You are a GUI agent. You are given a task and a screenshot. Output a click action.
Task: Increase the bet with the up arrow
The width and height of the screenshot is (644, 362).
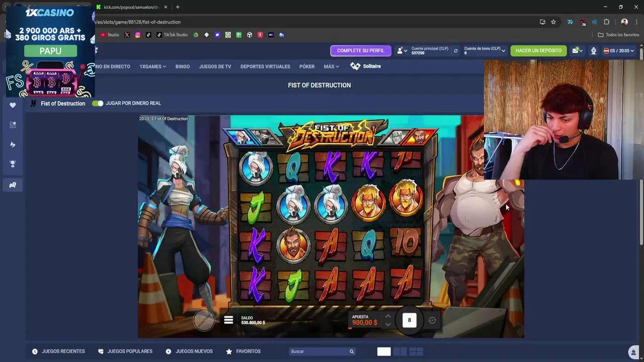click(388, 316)
